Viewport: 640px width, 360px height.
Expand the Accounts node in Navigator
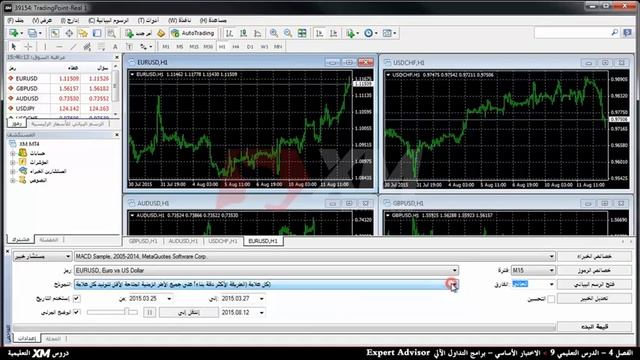[x=13, y=153]
